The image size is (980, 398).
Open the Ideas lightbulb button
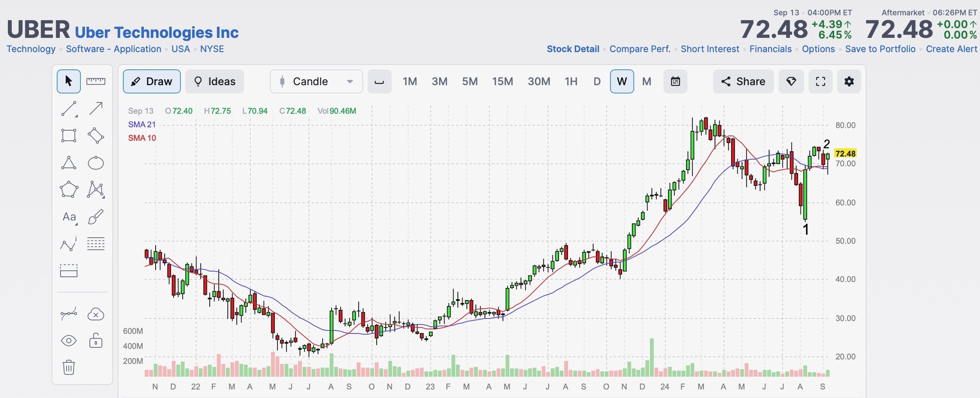pos(214,81)
